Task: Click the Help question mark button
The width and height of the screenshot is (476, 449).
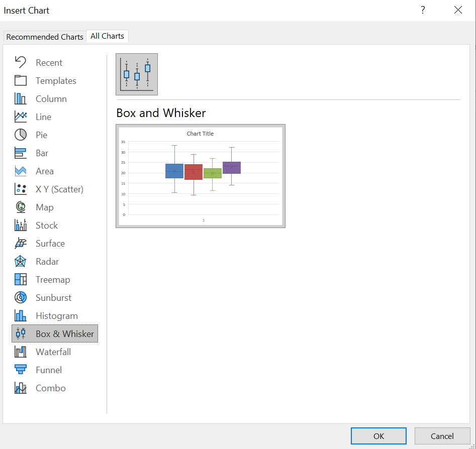Action: tap(423, 10)
